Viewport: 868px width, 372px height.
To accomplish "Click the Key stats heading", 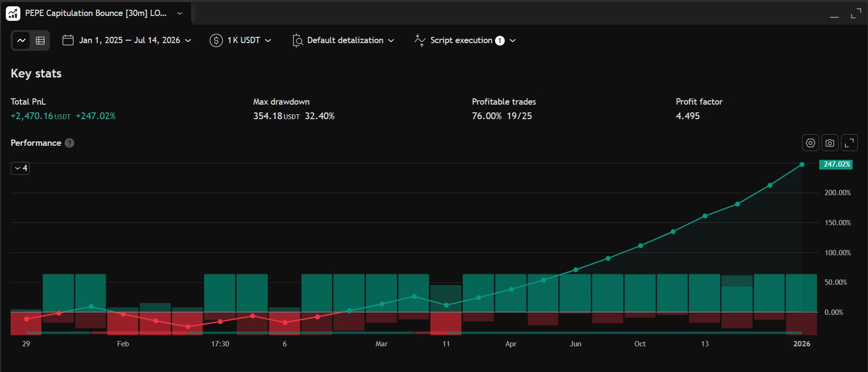I will click(36, 74).
